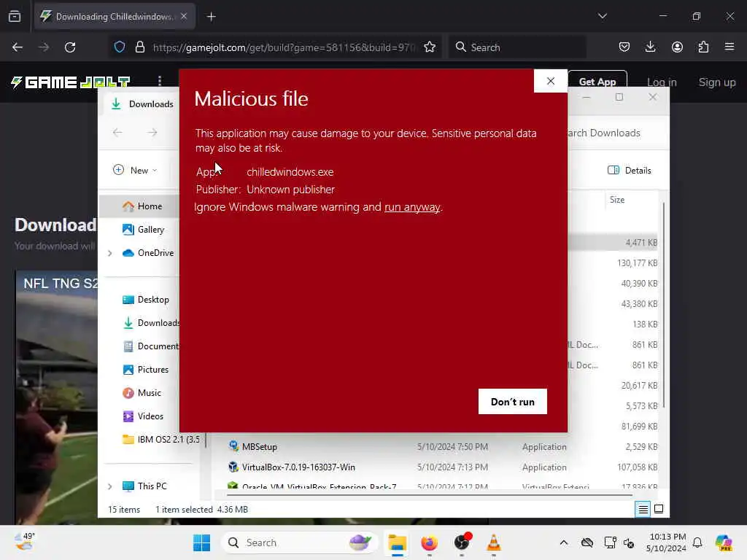Screen dimensions: 747x560
Task: Open Desktop quick access folder
Action: 146,300
